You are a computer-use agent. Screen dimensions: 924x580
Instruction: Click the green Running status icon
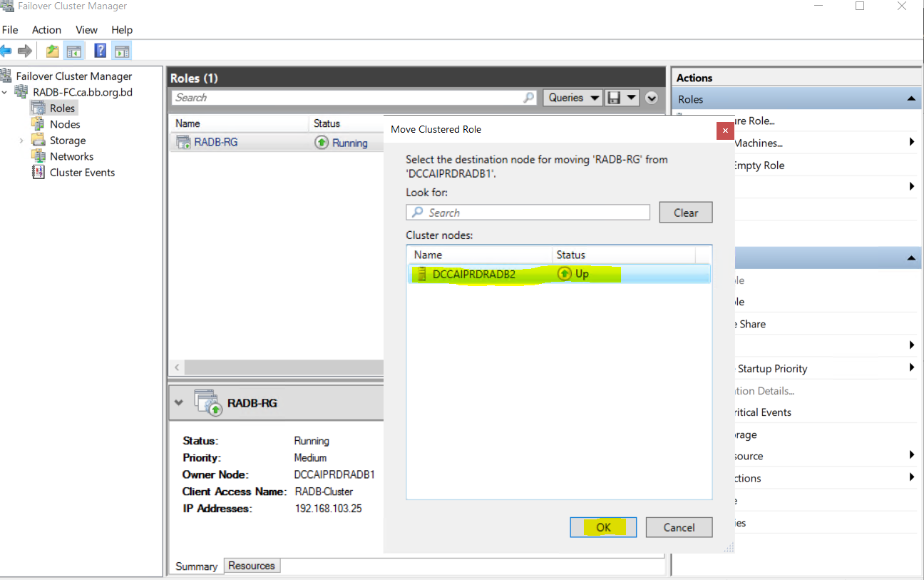(322, 142)
